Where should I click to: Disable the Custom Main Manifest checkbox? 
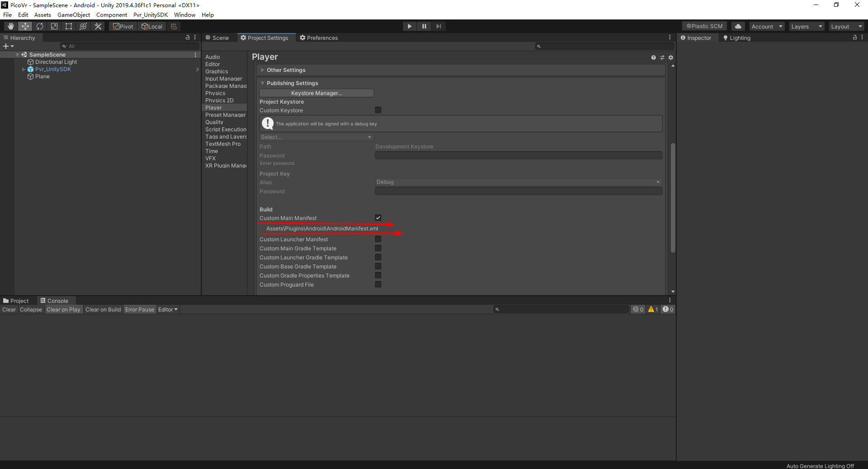(378, 218)
